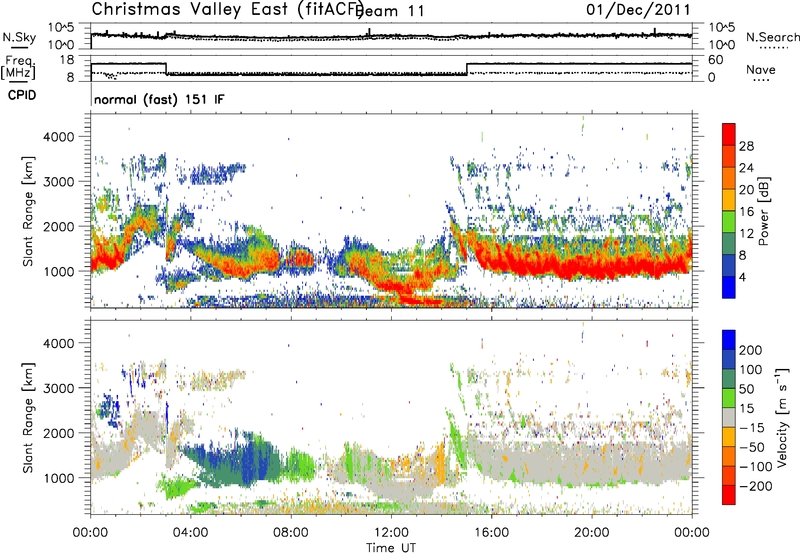Click the Slant Range label of velocity panel
The height and width of the screenshot is (554, 800).
(x=28, y=417)
